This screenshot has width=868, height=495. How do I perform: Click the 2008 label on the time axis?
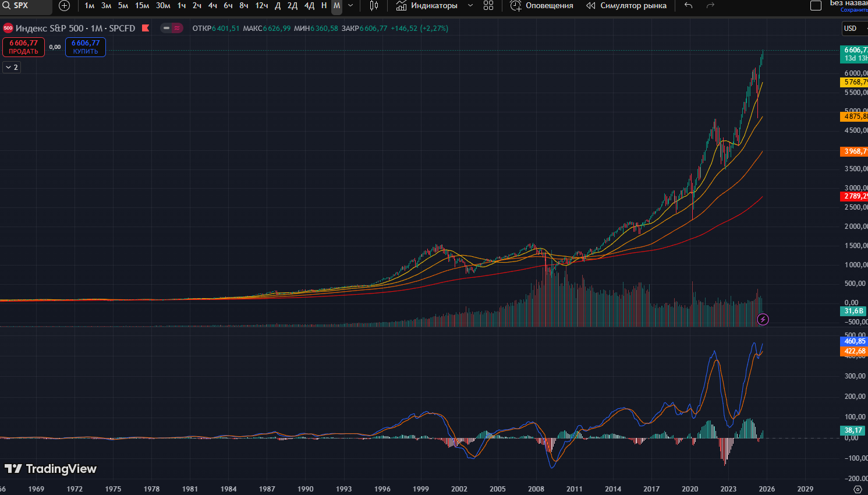536,489
